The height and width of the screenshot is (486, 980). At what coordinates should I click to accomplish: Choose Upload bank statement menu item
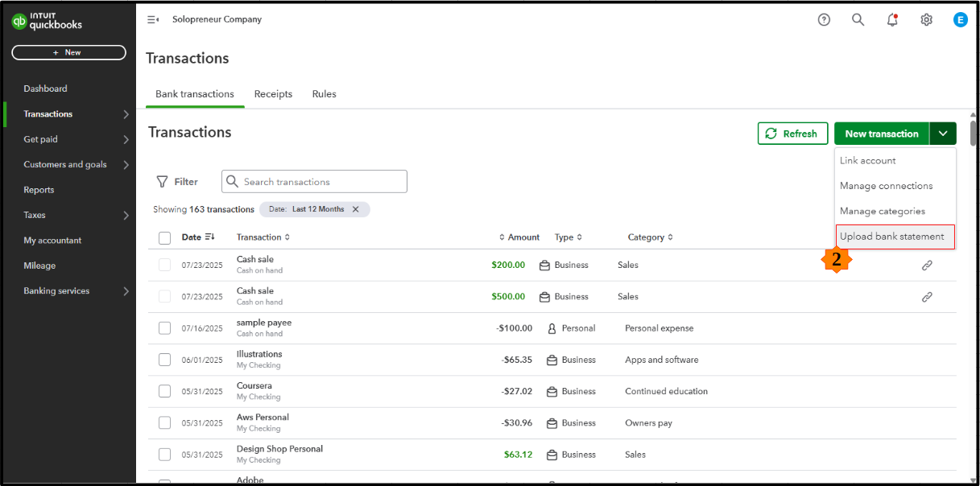895,237
